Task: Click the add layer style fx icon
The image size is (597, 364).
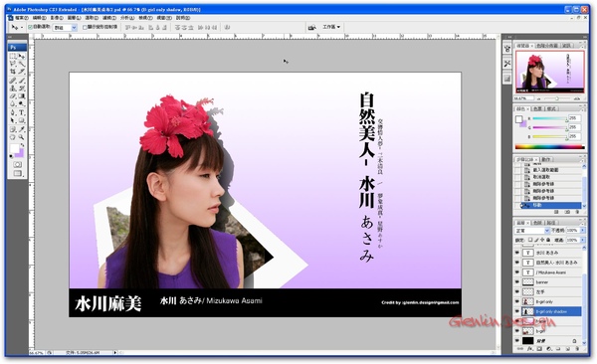Action: click(x=530, y=349)
